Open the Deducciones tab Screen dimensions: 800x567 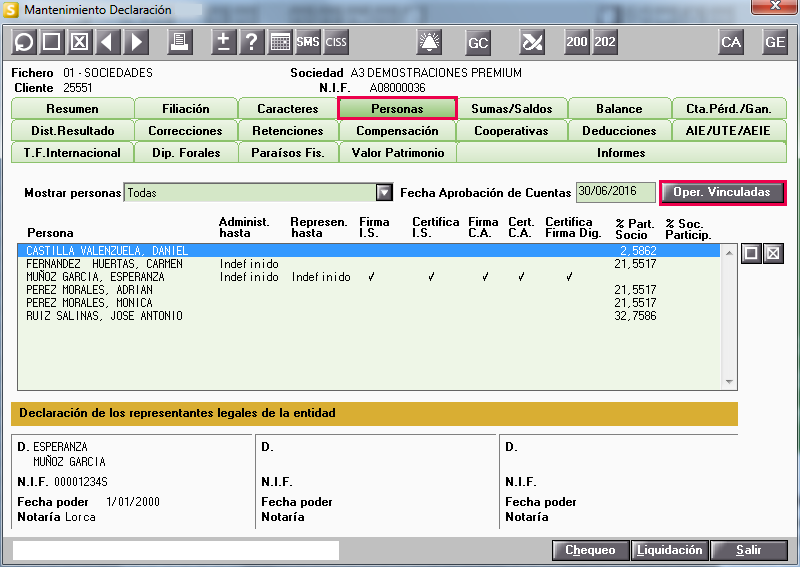[x=618, y=131]
